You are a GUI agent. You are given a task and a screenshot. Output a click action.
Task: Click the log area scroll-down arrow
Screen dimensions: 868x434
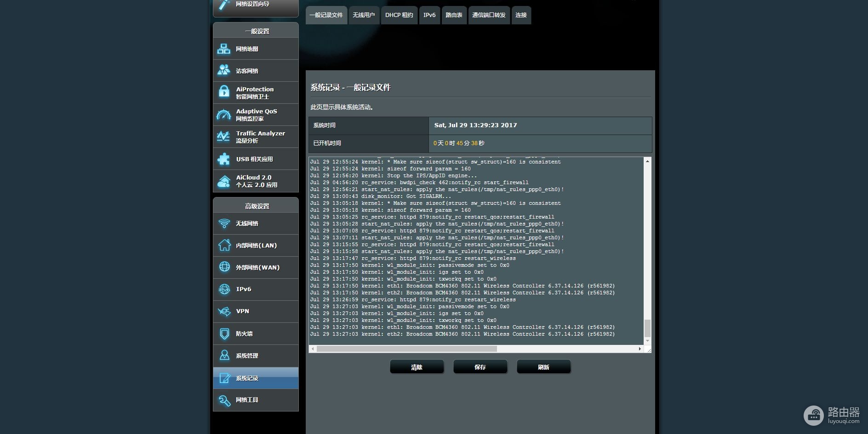(647, 341)
